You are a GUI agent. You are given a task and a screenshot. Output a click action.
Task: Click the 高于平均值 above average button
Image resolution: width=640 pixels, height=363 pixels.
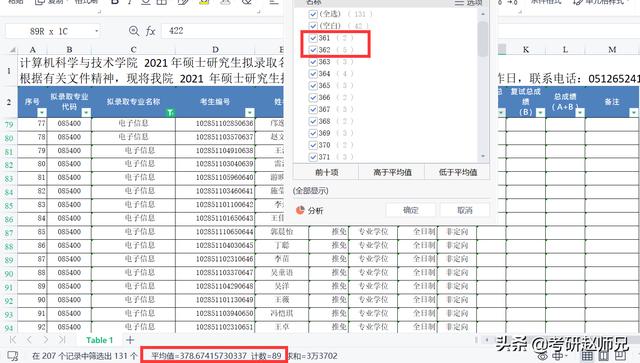pyautogui.click(x=392, y=172)
